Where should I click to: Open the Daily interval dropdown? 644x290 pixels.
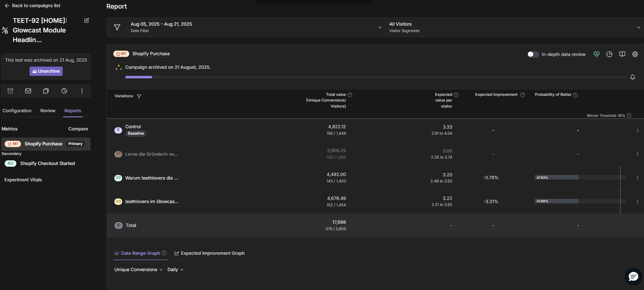coord(175,270)
